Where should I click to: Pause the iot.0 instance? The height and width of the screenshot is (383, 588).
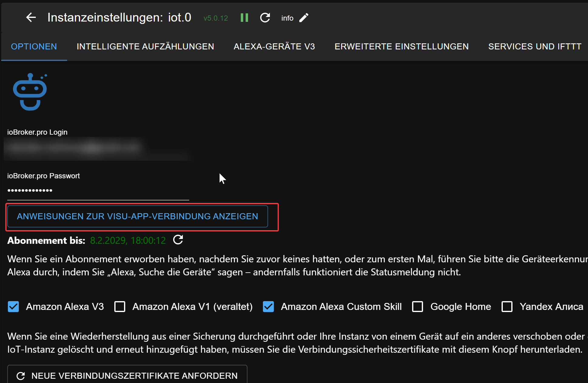pyautogui.click(x=244, y=18)
